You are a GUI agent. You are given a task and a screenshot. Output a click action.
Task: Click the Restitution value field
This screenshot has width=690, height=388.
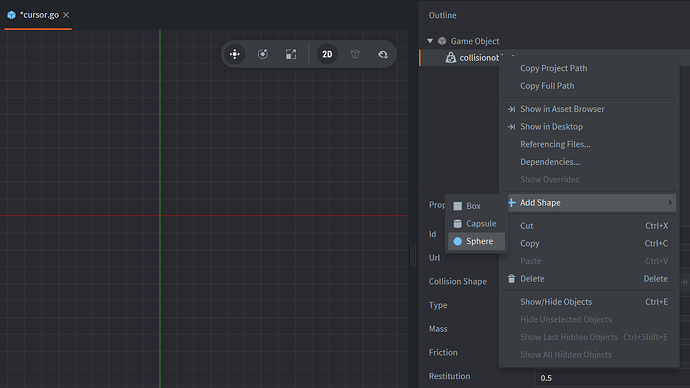click(612, 378)
